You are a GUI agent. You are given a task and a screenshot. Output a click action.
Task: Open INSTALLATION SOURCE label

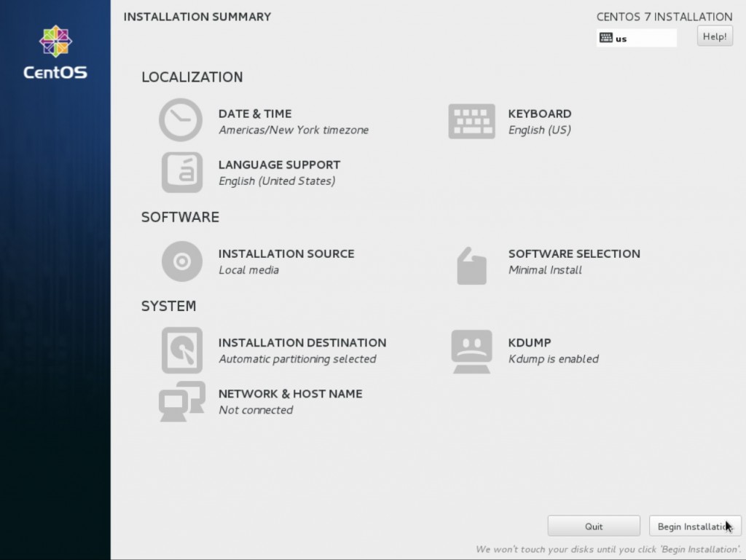click(286, 253)
